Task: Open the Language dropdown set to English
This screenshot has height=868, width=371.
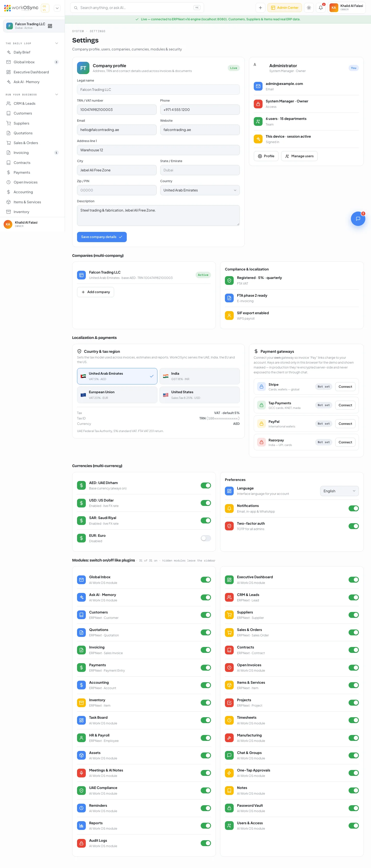Action: pyautogui.click(x=339, y=491)
